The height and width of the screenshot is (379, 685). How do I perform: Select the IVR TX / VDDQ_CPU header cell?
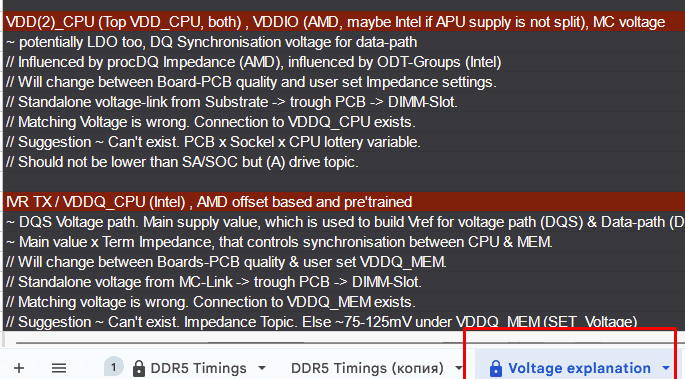click(344, 202)
